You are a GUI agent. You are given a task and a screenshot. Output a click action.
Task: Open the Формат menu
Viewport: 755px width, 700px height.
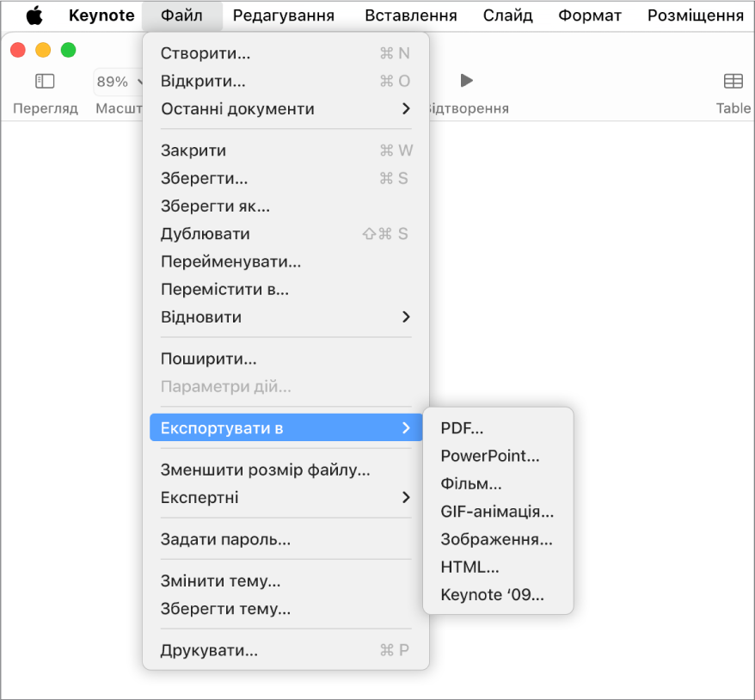[x=589, y=15]
